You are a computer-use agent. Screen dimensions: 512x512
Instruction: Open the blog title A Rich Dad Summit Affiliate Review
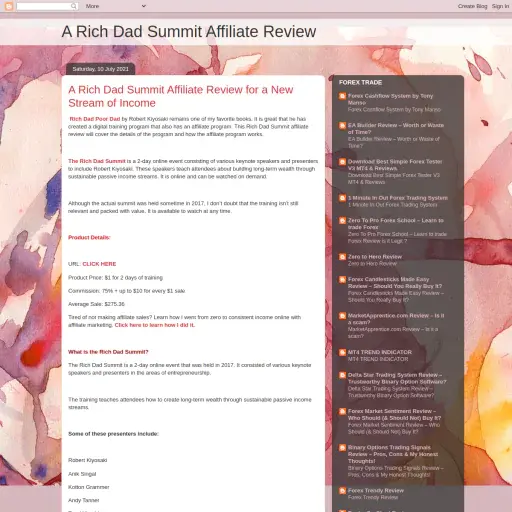(x=189, y=32)
